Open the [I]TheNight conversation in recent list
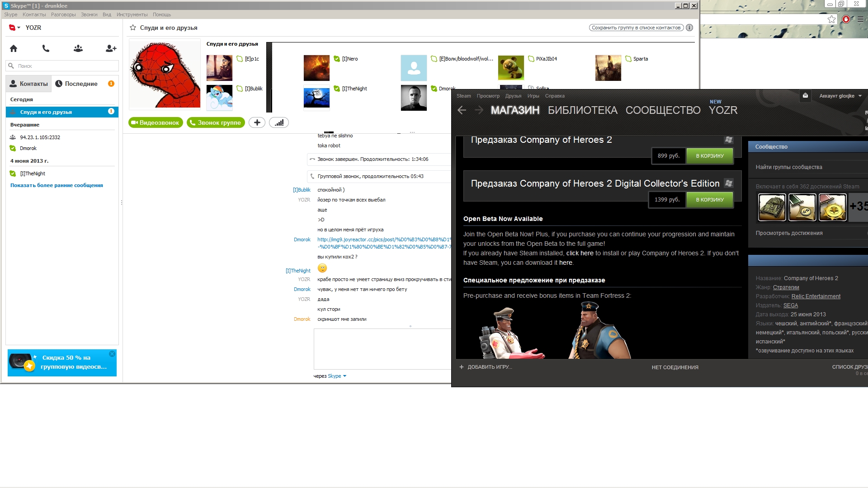 tap(33, 174)
